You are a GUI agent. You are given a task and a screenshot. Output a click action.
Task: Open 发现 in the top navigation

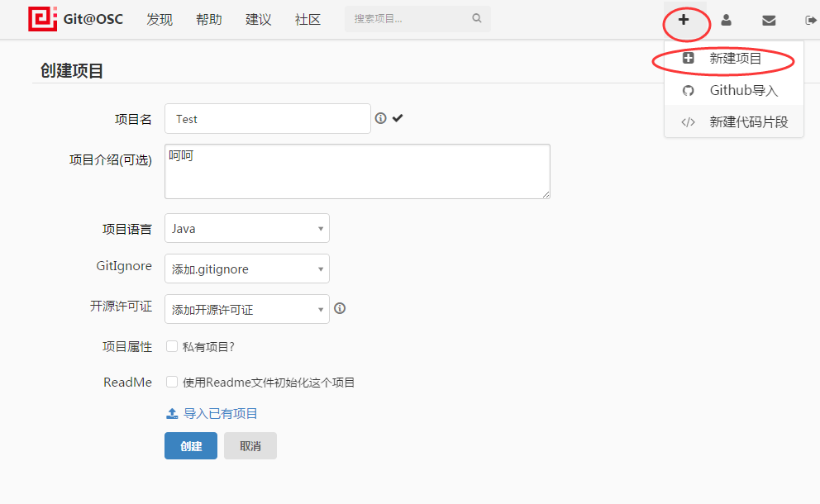click(x=160, y=20)
